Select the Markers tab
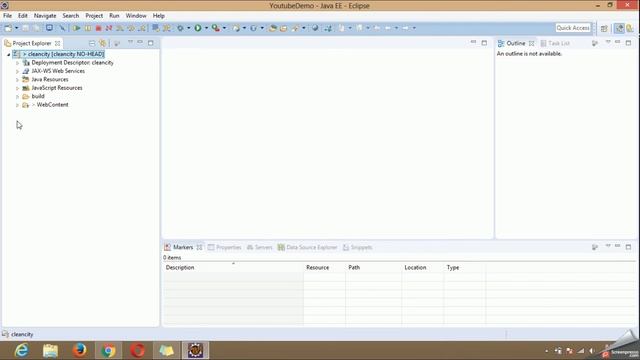Image resolution: width=640 pixels, height=360 pixels. pyautogui.click(x=183, y=247)
